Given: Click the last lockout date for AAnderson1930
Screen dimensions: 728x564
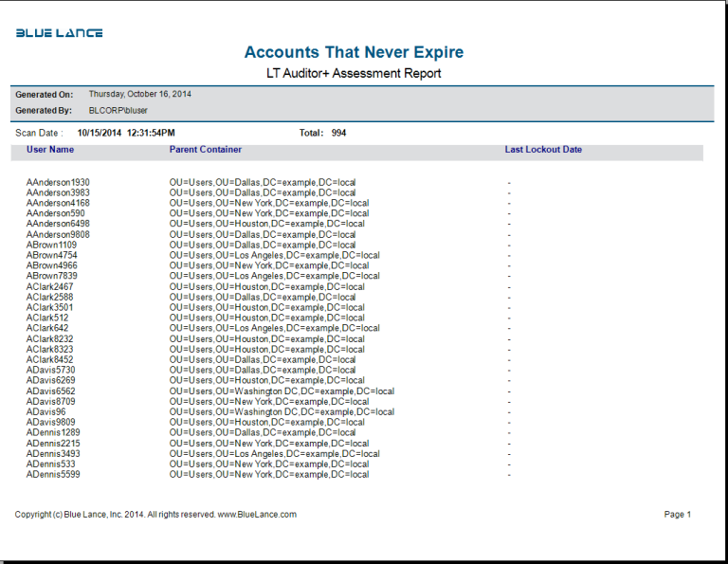Looking at the screenshot, I should point(509,182).
